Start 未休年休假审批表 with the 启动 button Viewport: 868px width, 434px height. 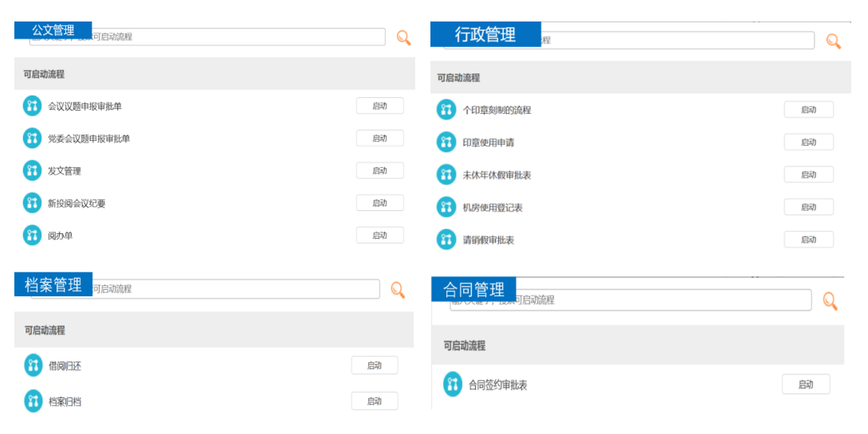coord(809,174)
